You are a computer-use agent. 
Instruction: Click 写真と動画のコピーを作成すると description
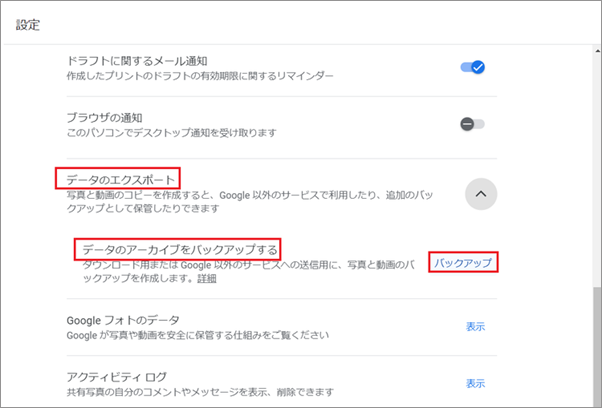[250, 202]
